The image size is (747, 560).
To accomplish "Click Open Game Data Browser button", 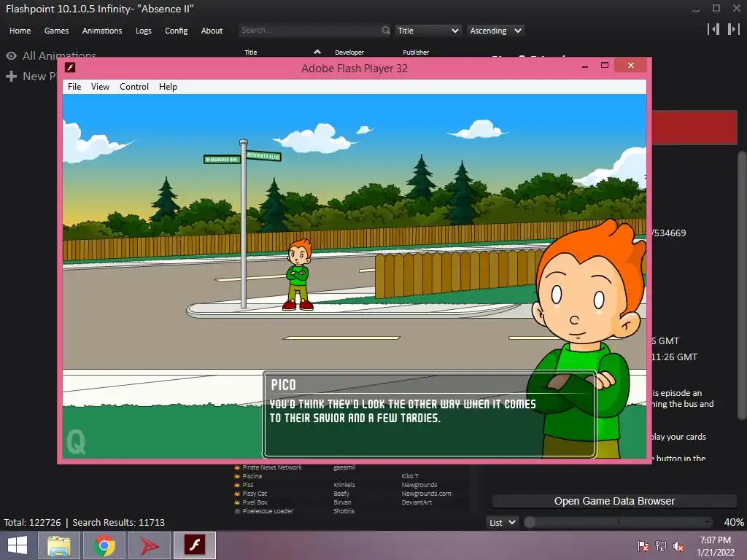I will 614,501.
